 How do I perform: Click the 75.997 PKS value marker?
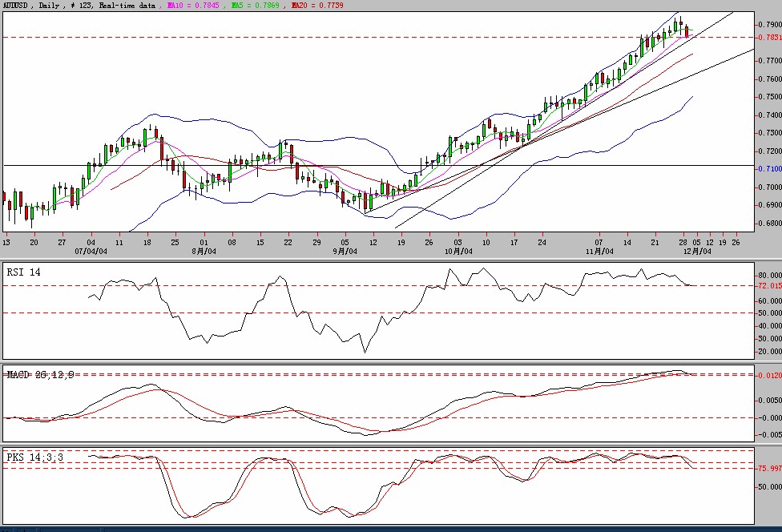click(x=769, y=469)
